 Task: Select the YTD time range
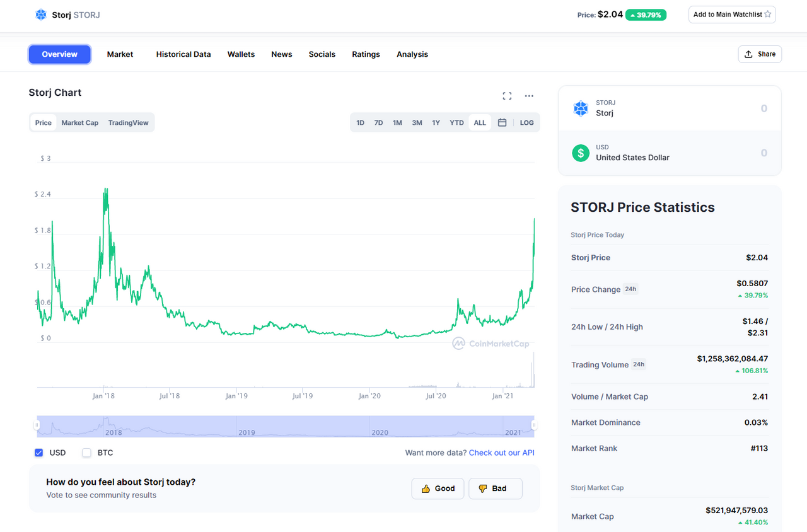(456, 123)
